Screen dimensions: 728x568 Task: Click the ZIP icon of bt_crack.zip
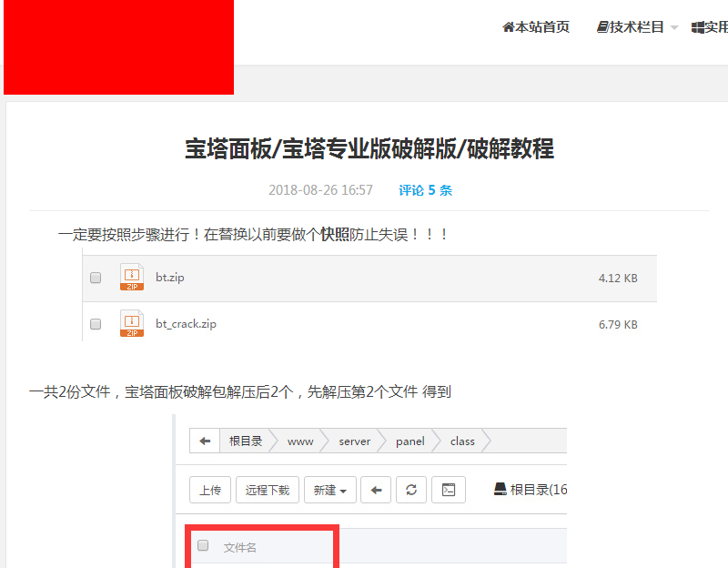coord(132,323)
